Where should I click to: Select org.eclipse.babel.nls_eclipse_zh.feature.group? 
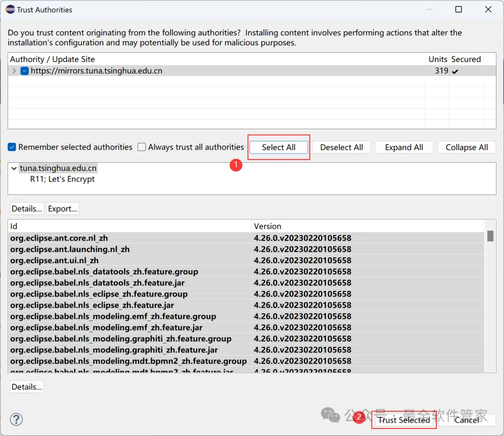pyautogui.click(x=246, y=294)
